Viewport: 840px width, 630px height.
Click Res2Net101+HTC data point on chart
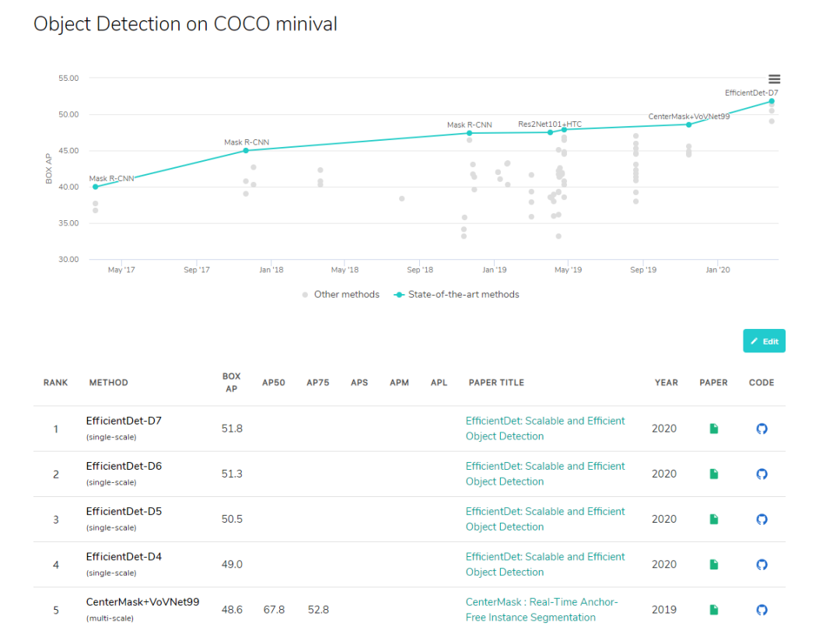[x=550, y=132]
